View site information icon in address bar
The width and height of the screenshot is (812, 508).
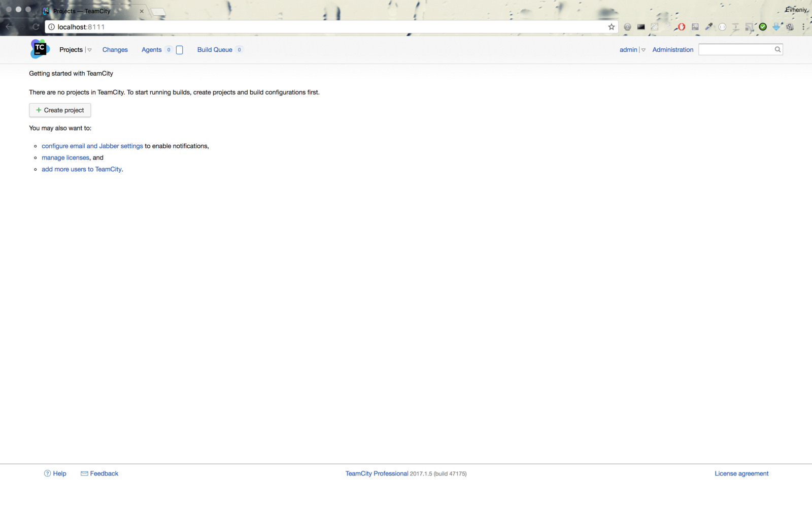click(x=51, y=27)
